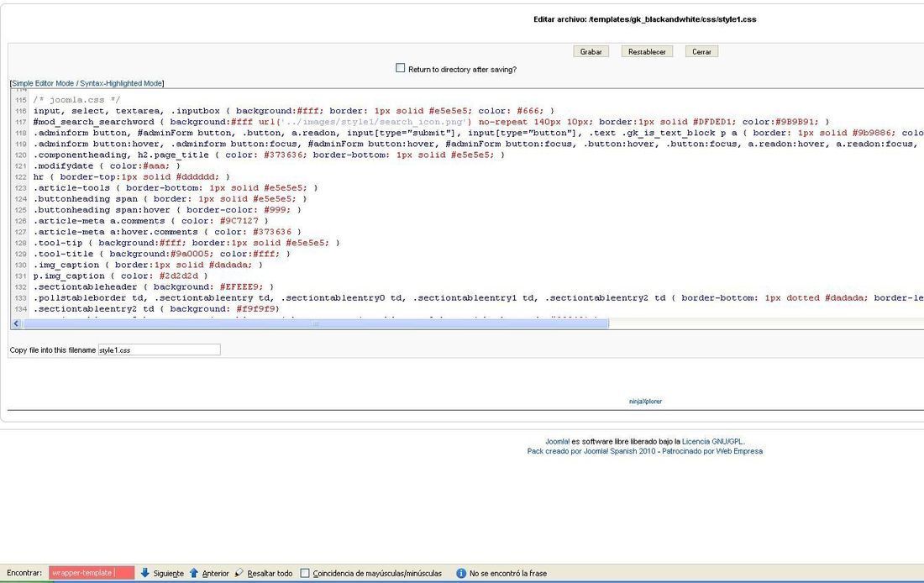Switch to Simple Editor Mode
The height and width of the screenshot is (583, 924).
click(43, 84)
